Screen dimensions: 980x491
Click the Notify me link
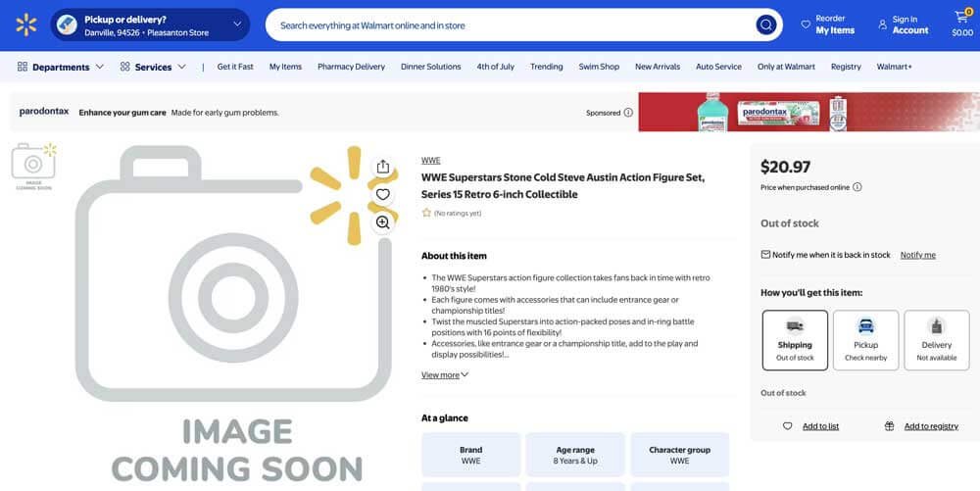coord(917,255)
